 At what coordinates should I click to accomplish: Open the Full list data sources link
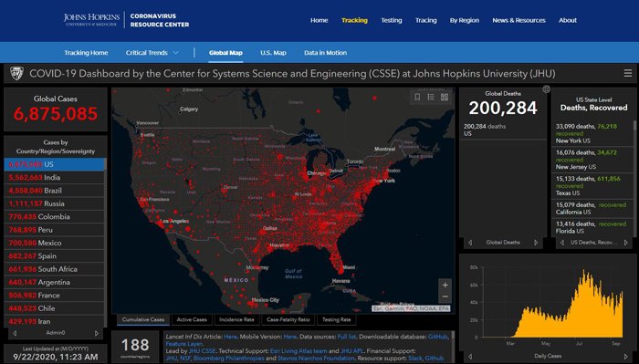[x=346, y=337]
